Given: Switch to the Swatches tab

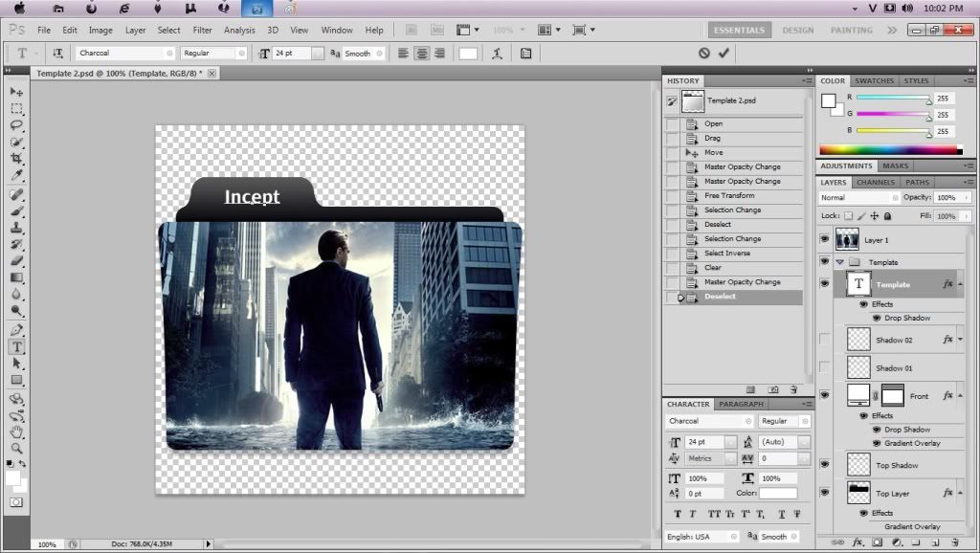Looking at the screenshot, I should click(x=874, y=80).
